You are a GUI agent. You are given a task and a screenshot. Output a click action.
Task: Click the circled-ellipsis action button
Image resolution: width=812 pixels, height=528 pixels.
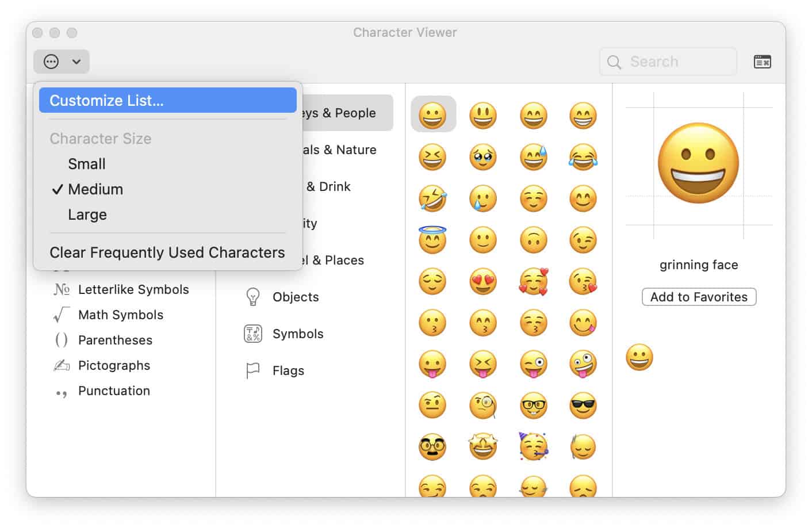[51, 62]
